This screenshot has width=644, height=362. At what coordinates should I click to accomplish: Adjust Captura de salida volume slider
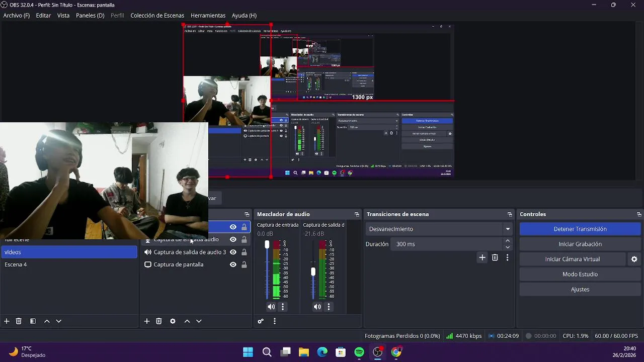coord(313,271)
